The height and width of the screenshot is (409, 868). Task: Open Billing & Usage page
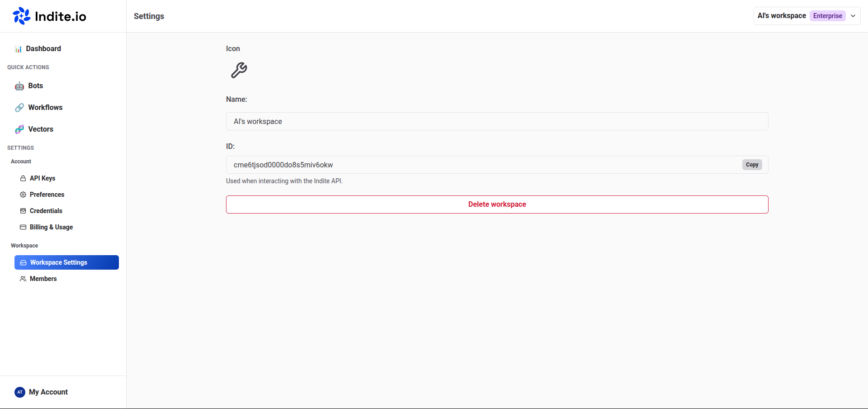click(x=51, y=227)
